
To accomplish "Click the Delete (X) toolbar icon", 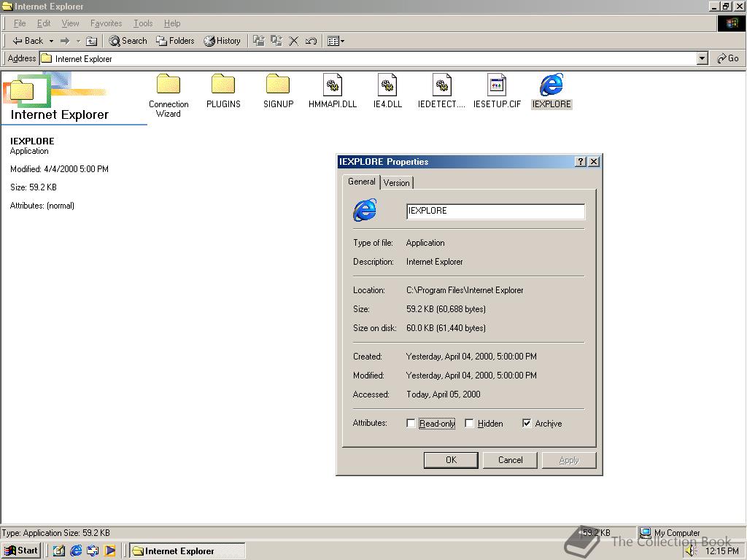I will [x=293, y=41].
